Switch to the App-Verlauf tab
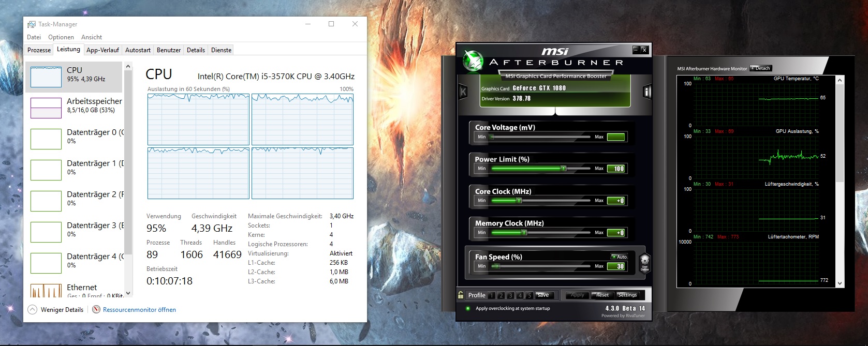 tap(102, 50)
